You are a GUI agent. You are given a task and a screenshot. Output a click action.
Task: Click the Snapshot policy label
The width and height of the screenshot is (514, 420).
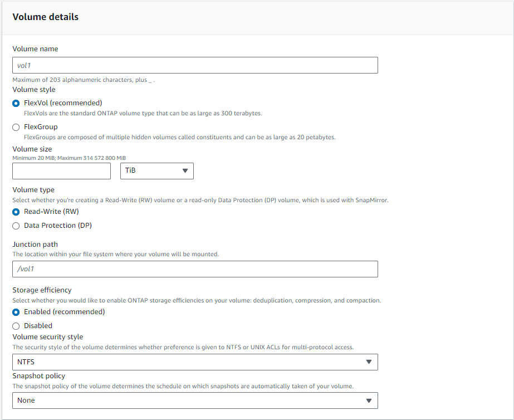pos(38,376)
